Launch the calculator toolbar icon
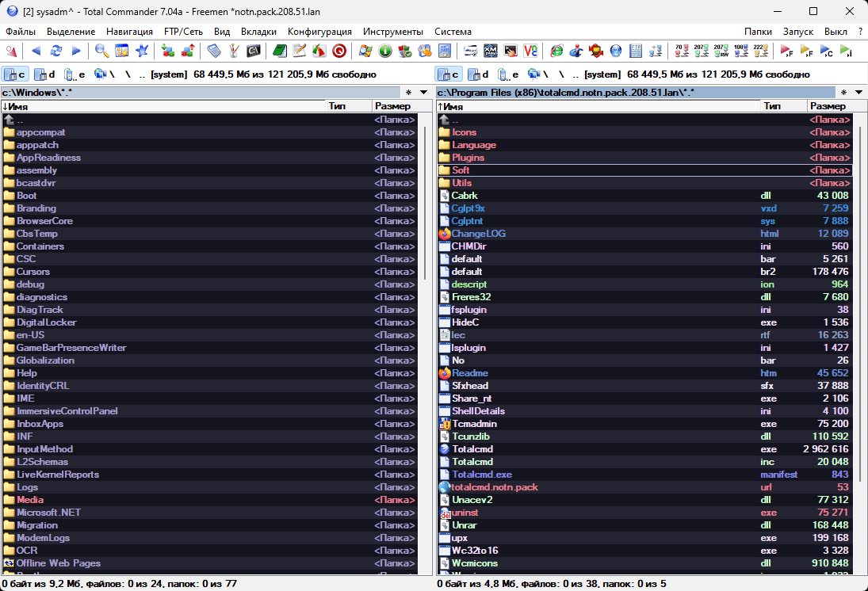 pos(214,51)
